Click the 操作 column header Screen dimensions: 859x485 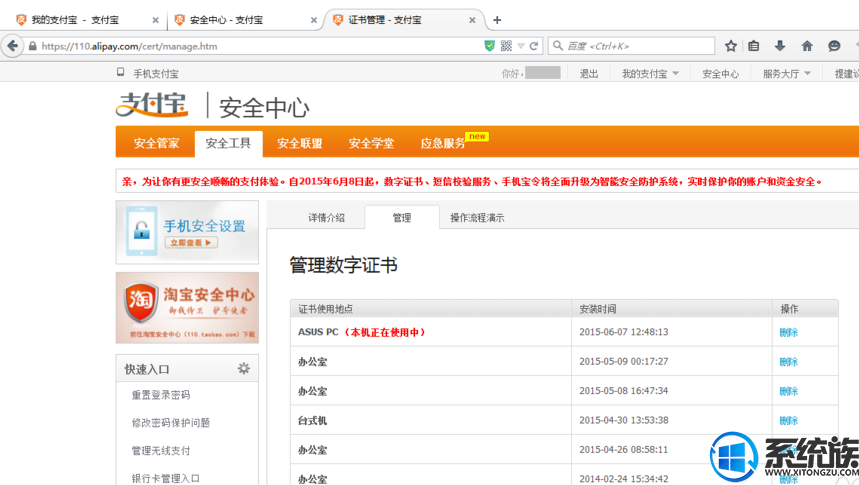coord(789,309)
